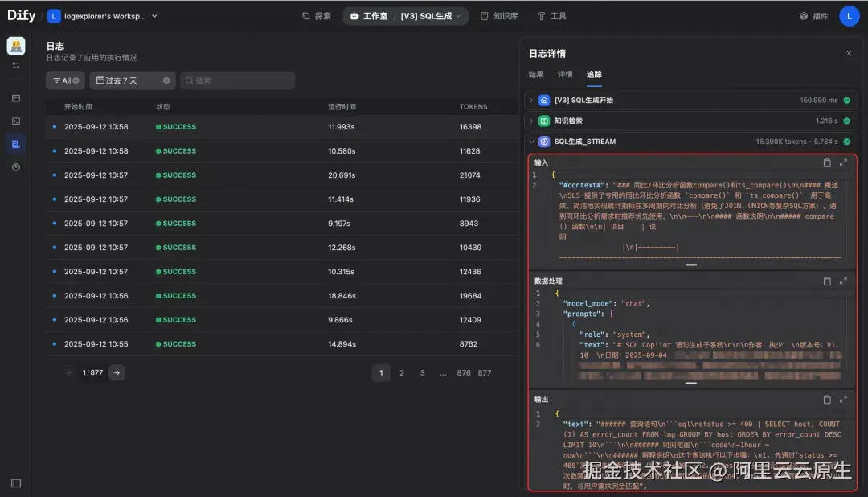
Task: Click the copy icon on the 数据处理 section
Action: pyautogui.click(x=827, y=281)
